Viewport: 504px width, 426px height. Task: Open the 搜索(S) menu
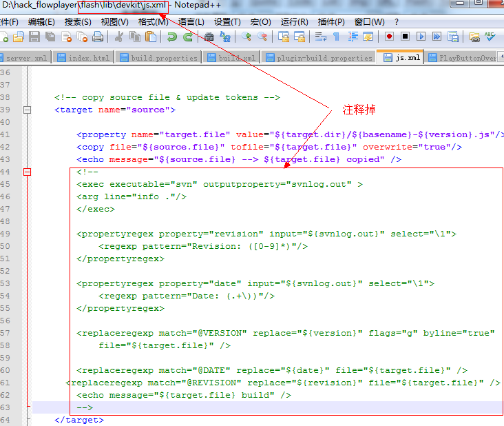tap(78, 22)
